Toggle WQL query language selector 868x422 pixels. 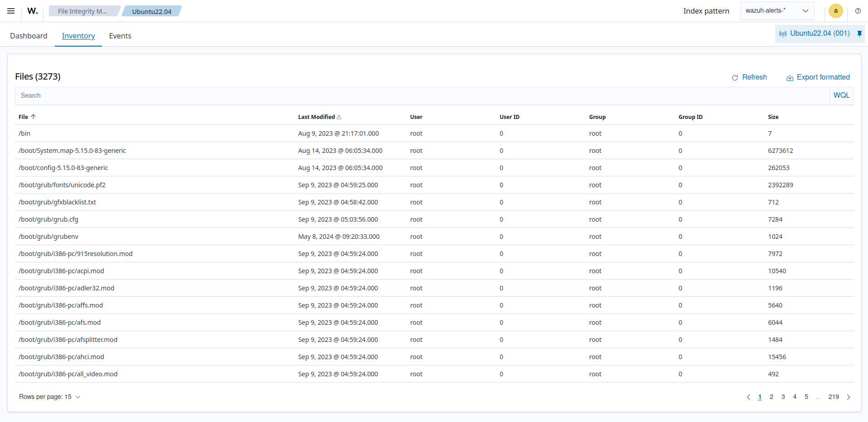[841, 95]
